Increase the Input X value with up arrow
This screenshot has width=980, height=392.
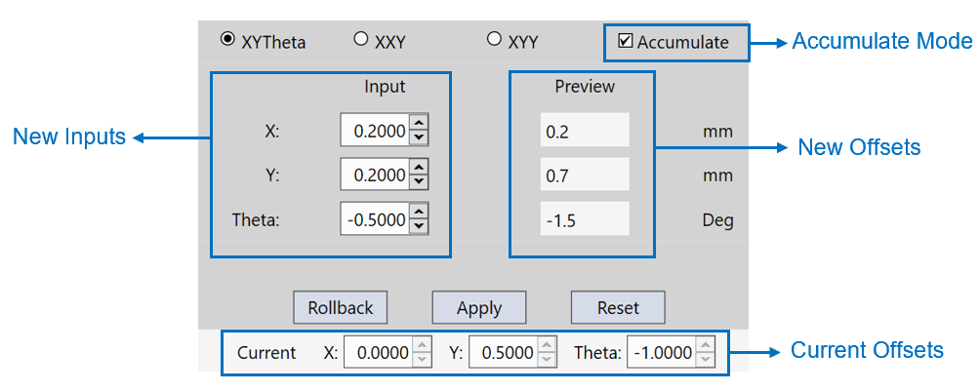pyautogui.click(x=419, y=124)
